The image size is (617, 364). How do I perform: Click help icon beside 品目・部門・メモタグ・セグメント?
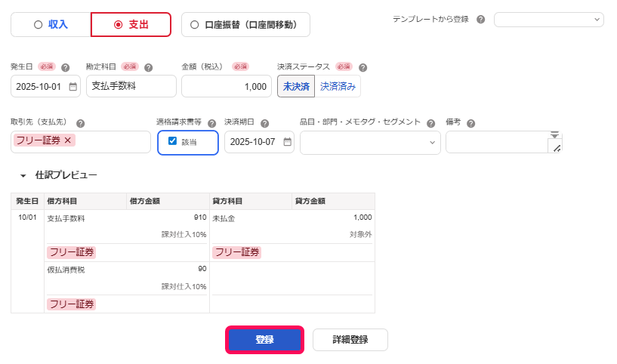(431, 123)
